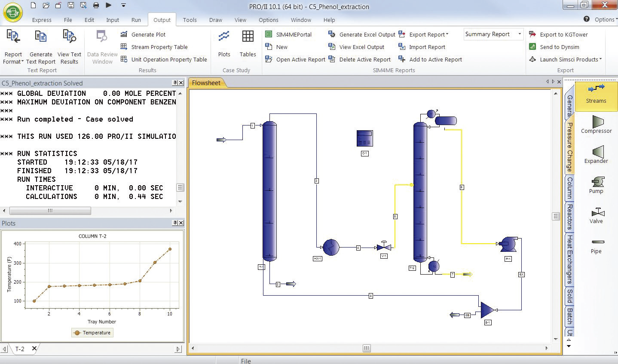The image size is (618, 364).
Task: Expand Launch Simsci Products dropdown
Action: tap(600, 59)
